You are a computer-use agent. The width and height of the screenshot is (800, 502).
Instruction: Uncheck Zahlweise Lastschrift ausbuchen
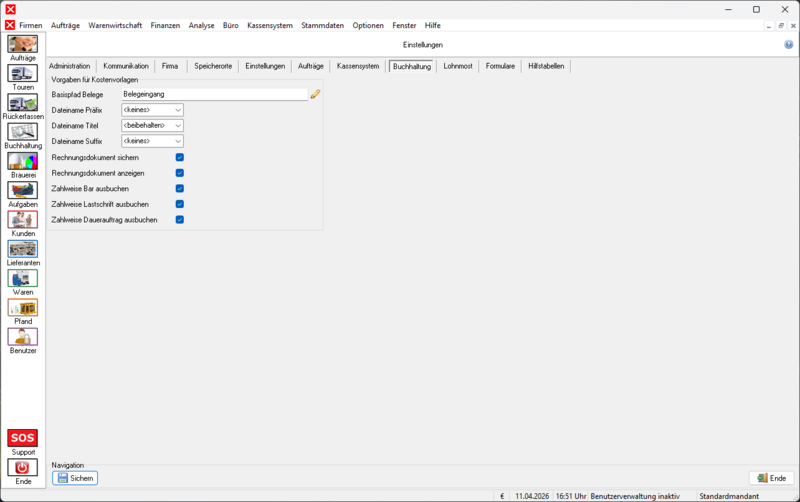coord(180,204)
